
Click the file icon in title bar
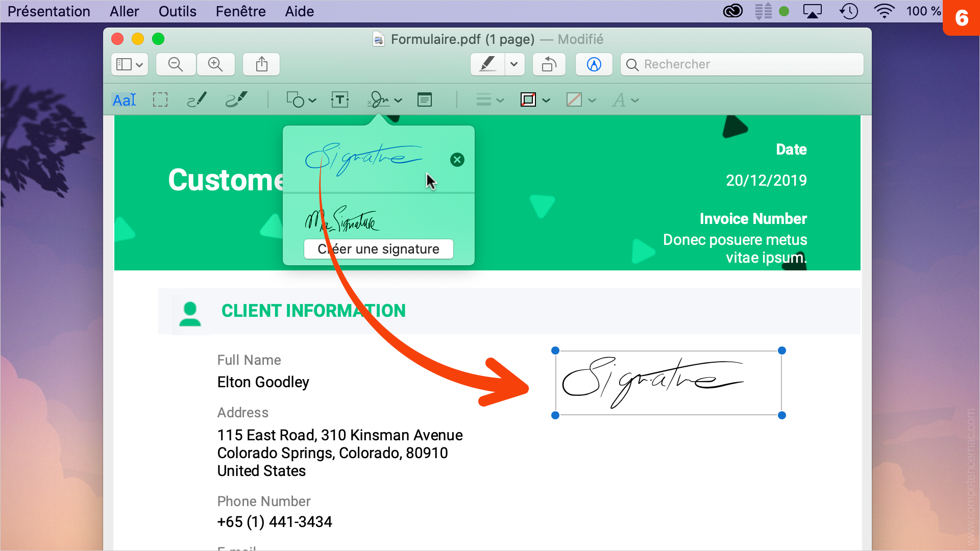[x=379, y=39]
